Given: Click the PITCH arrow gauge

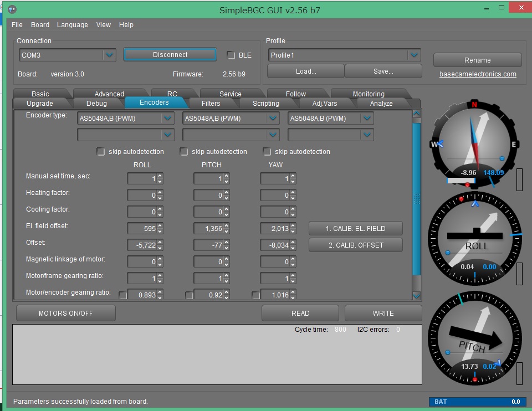Looking at the screenshot, I should pyautogui.click(x=474, y=339).
